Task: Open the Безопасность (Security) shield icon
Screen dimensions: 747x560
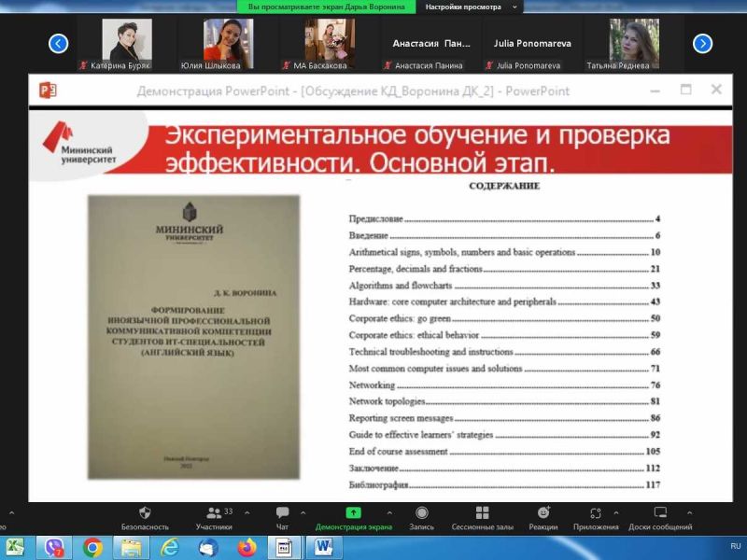Action: [146, 514]
